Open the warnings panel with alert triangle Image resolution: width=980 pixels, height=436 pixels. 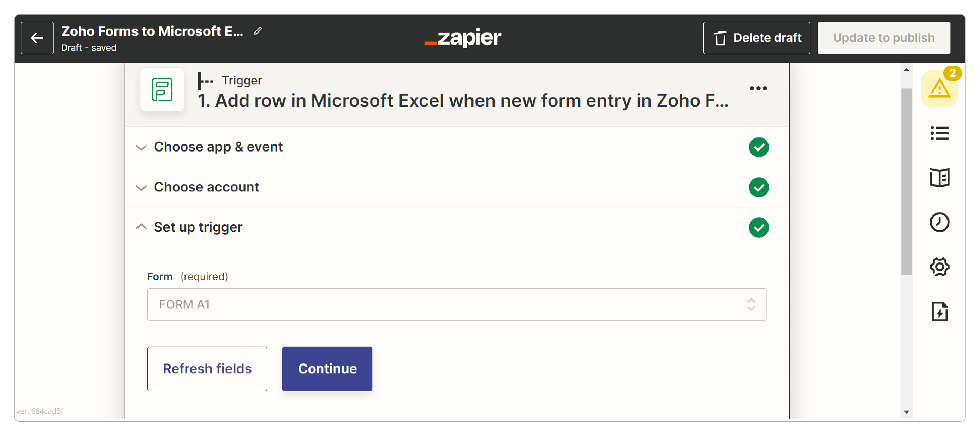pyautogui.click(x=939, y=88)
